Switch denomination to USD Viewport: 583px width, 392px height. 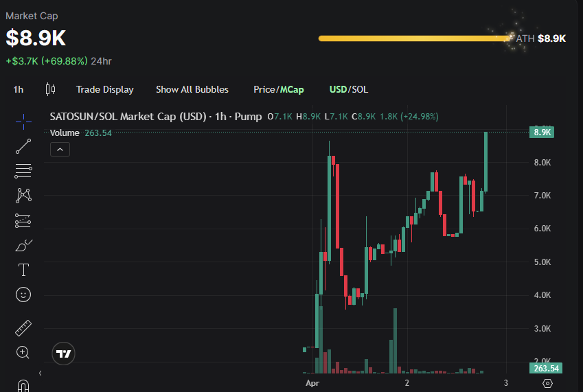pos(338,89)
